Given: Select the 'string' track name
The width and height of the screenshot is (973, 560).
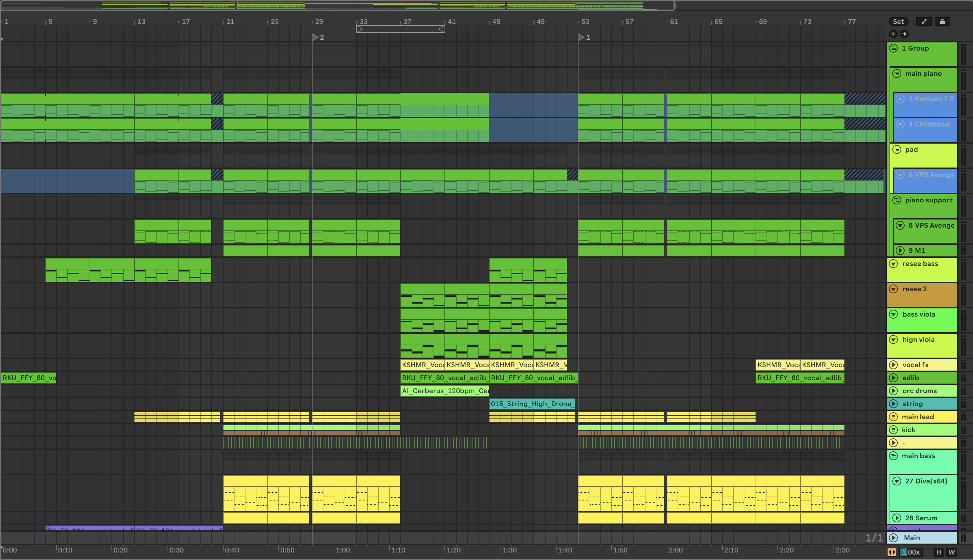Looking at the screenshot, I should 912,404.
